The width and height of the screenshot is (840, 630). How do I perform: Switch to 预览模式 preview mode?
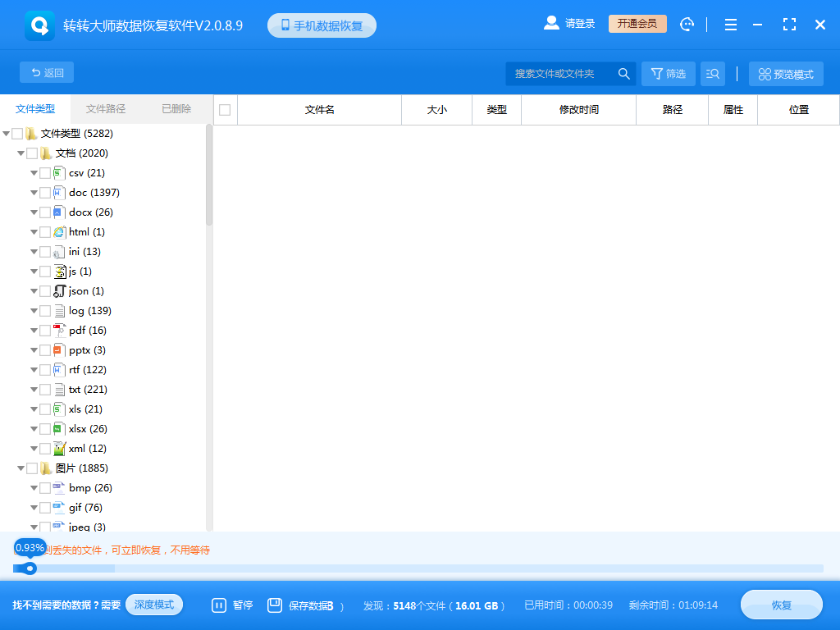pos(786,73)
